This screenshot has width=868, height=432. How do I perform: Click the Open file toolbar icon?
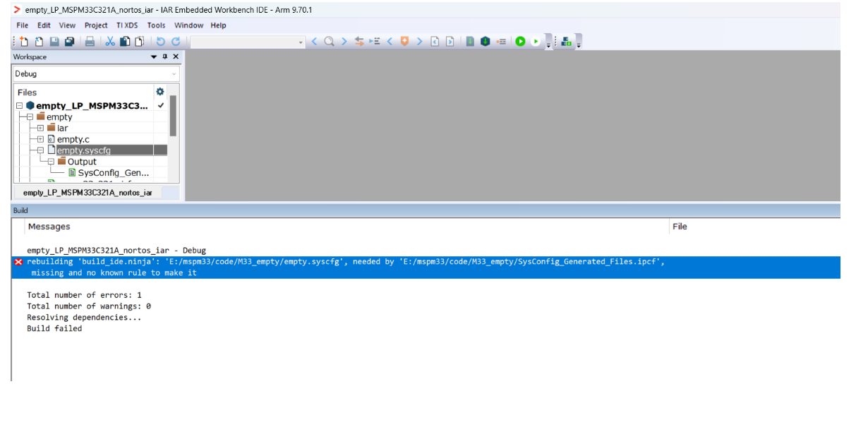(x=39, y=42)
